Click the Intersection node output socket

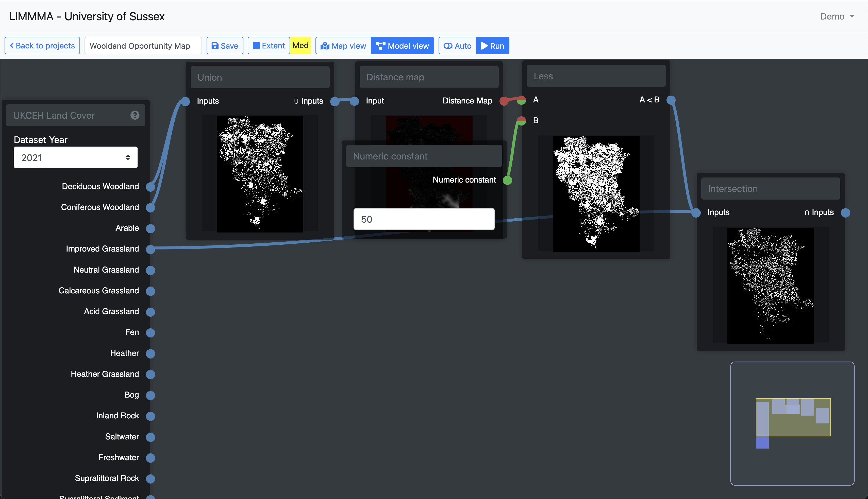click(x=845, y=213)
